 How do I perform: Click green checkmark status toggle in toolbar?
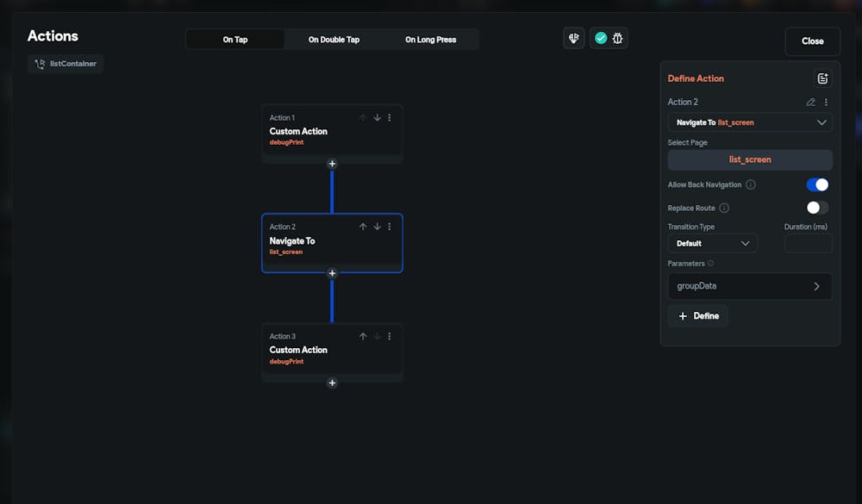(601, 39)
